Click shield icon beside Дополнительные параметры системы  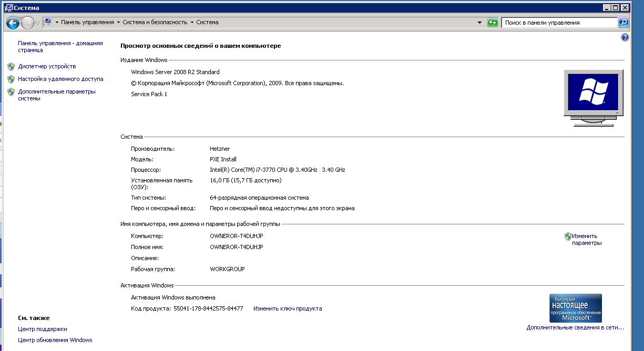coord(11,92)
